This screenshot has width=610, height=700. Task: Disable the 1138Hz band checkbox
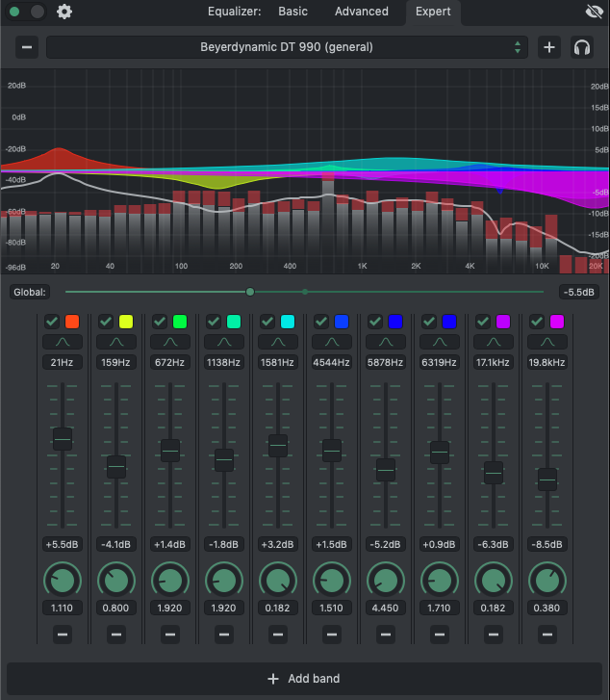pos(214,322)
